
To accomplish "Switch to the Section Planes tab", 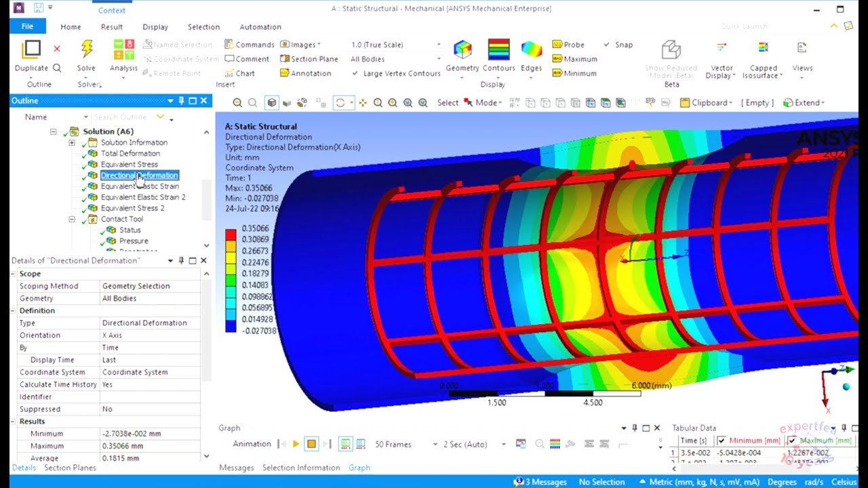I will [70, 468].
